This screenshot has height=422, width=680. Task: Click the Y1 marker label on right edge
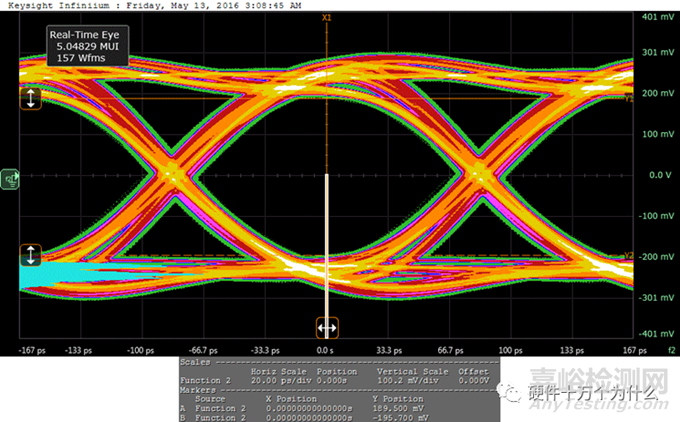[629, 99]
